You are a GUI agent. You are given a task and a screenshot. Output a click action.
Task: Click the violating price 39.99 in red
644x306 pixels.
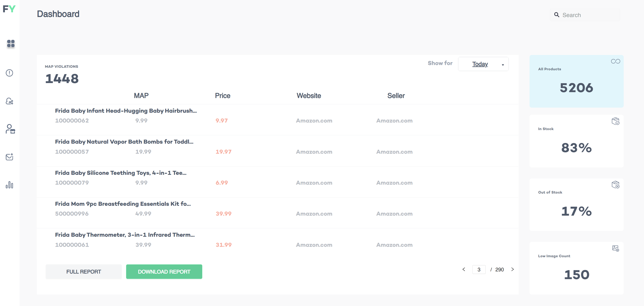click(224, 214)
